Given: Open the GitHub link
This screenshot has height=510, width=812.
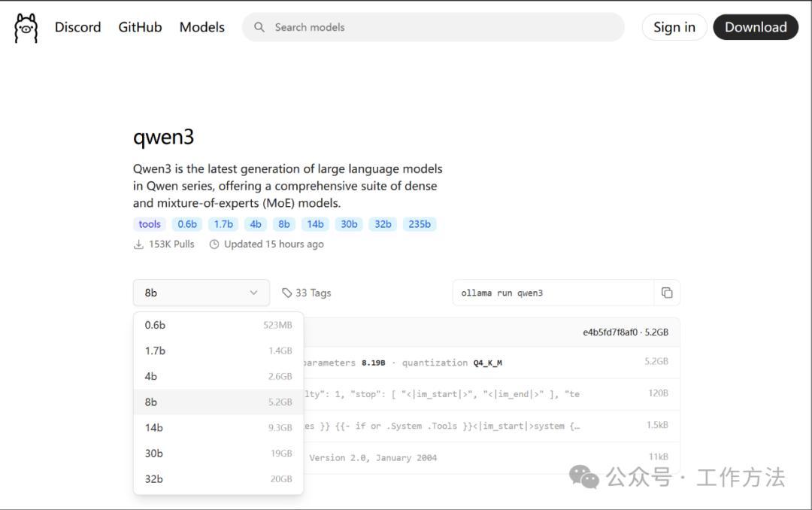Looking at the screenshot, I should (x=140, y=27).
